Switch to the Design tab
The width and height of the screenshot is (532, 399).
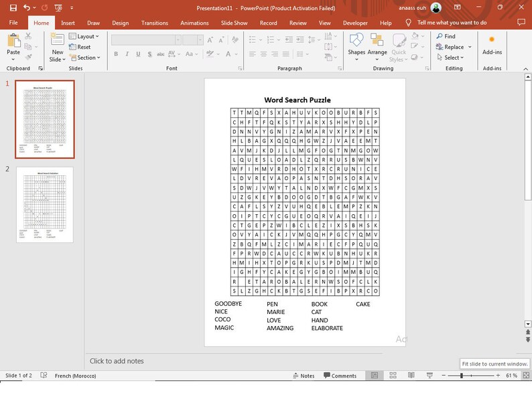coord(121,23)
